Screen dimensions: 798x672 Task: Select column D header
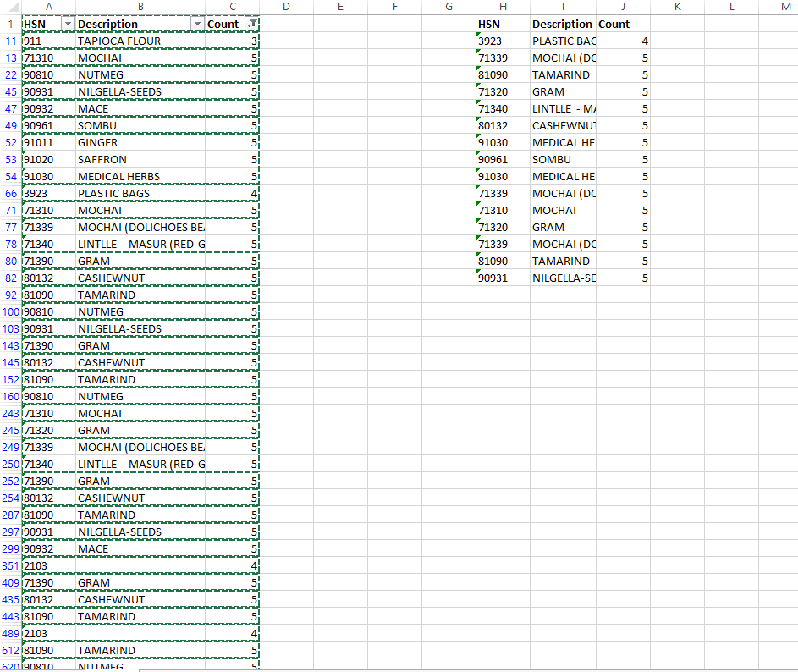(287, 7)
